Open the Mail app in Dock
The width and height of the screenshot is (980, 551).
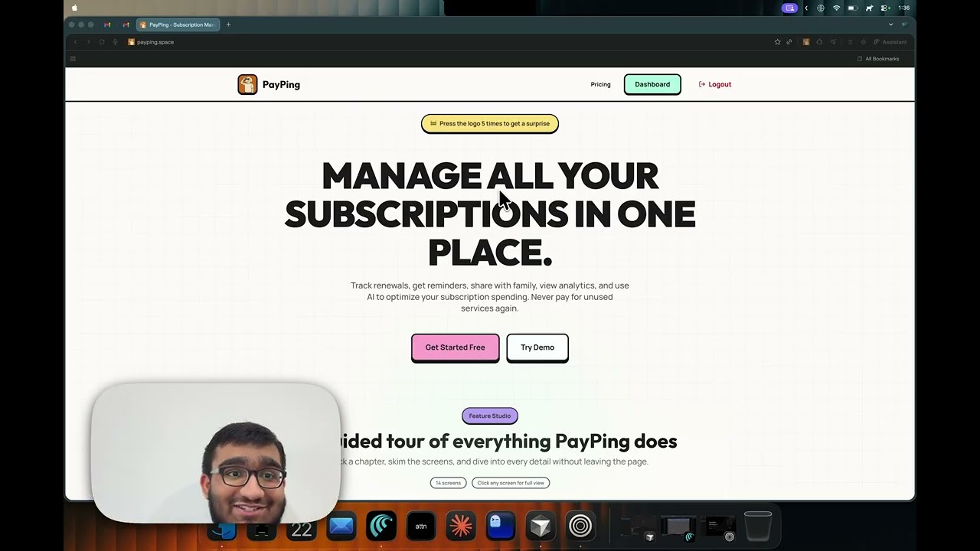click(341, 527)
